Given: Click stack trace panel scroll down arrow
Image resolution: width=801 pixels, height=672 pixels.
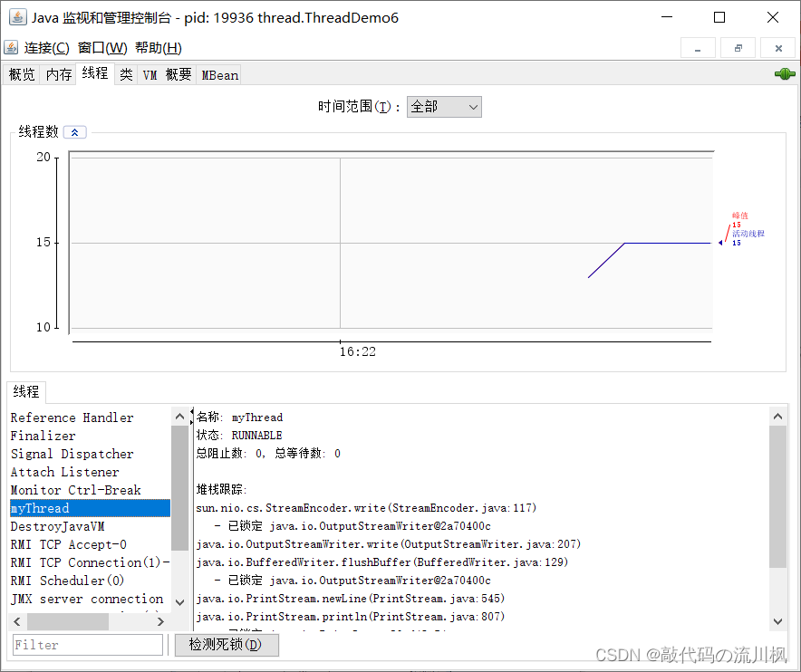Looking at the screenshot, I should [778, 621].
